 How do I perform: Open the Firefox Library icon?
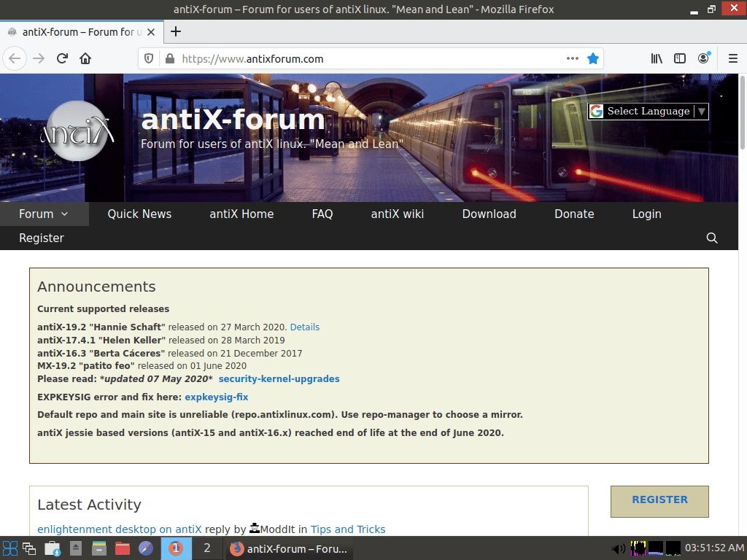point(657,58)
